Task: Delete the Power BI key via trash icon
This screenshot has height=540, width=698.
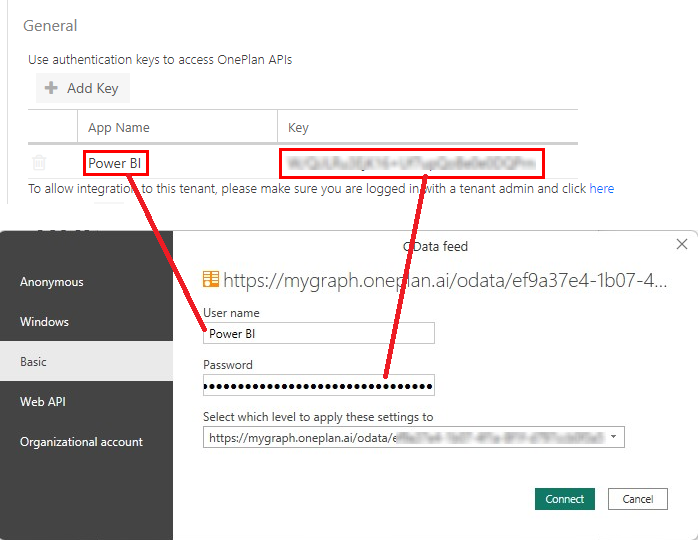Action: [39, 162]
